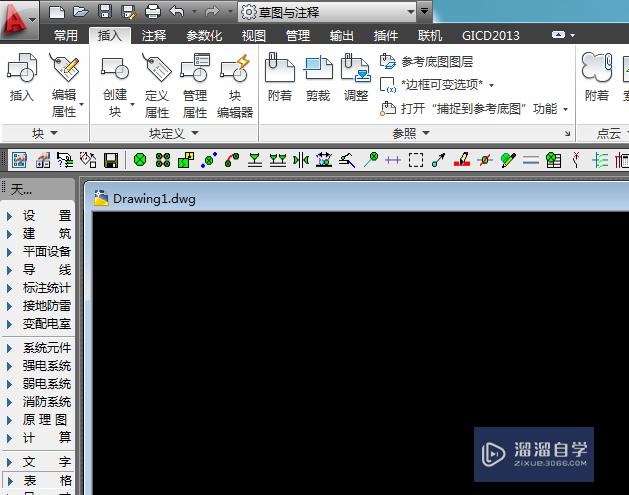Expand the 参照 panel title
Image resolution: width=629 pixels, height=495 pixels.
point(410,133)
